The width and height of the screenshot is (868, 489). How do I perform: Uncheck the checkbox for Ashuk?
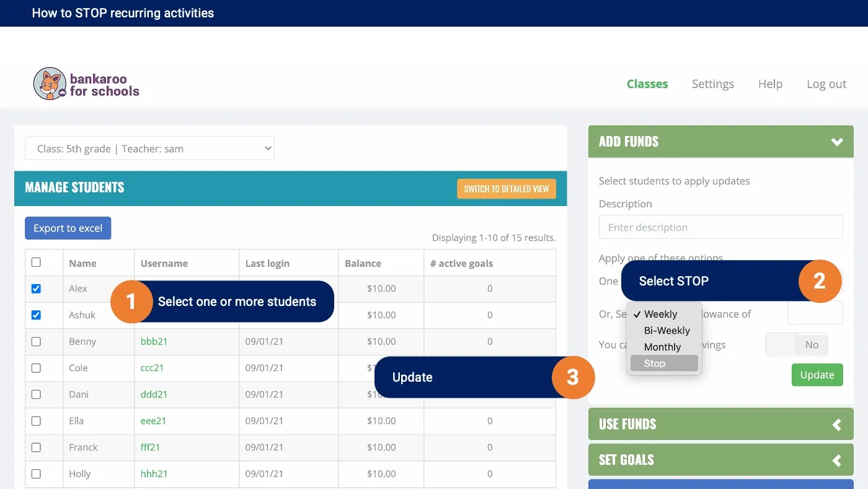point(36,315)
